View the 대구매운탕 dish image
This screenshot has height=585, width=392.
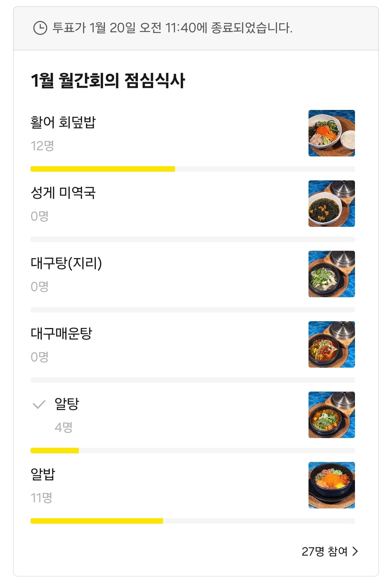point(332,344)
